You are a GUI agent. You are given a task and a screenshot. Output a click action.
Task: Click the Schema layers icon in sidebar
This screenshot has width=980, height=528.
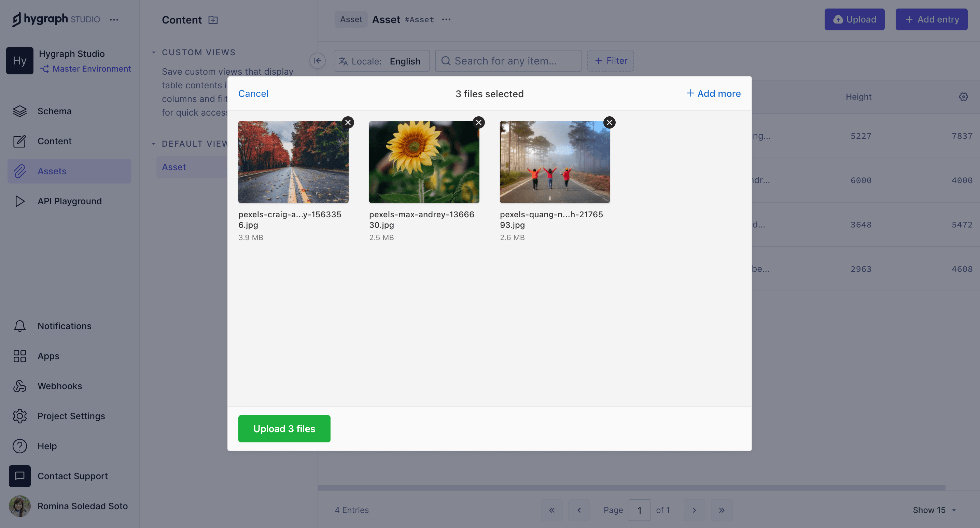[x=20, y=111]
